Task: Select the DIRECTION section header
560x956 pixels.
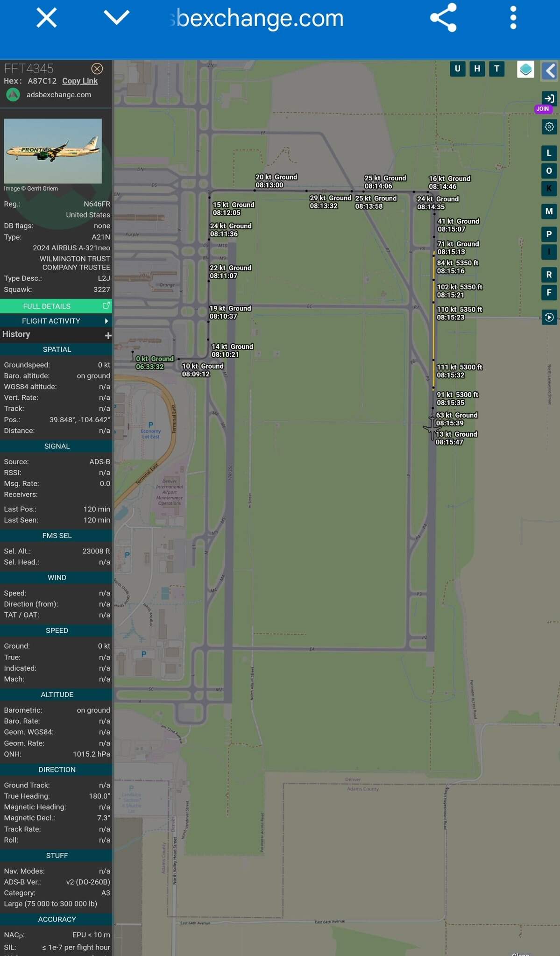Action: [x=57, y=770]
